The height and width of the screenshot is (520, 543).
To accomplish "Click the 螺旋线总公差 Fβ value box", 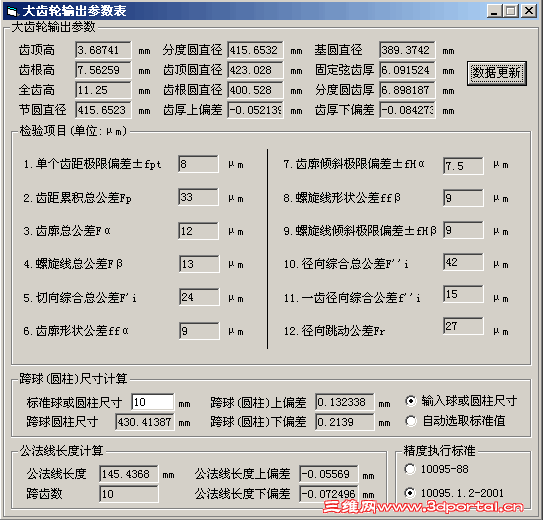I will (x=199, y=264).
